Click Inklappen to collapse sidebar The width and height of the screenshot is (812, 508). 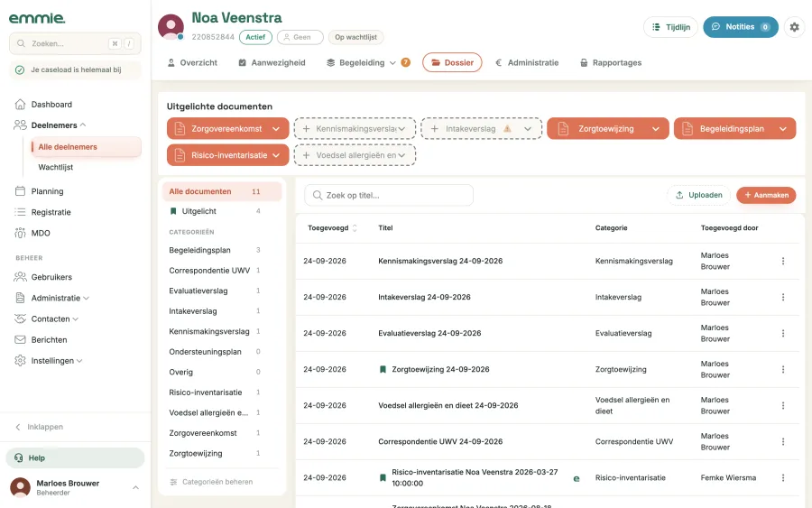click(x=39, y=427)
